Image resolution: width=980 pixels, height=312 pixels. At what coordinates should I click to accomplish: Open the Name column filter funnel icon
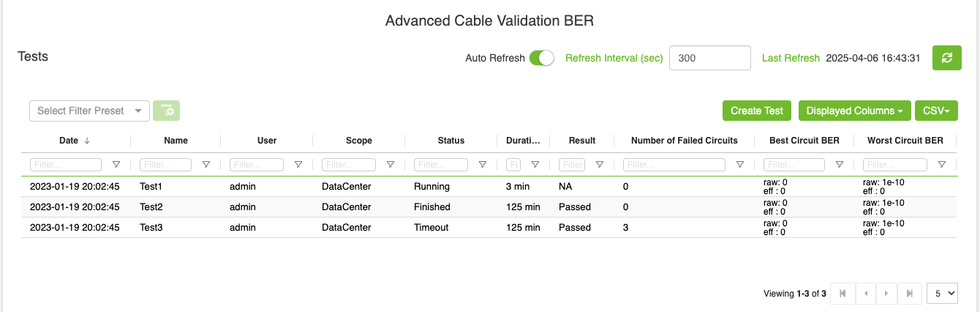[206, 165]
